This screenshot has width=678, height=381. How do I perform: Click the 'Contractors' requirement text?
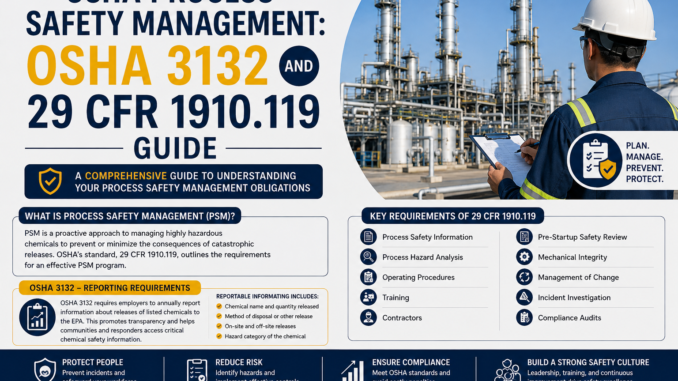[x=402, y=317]
